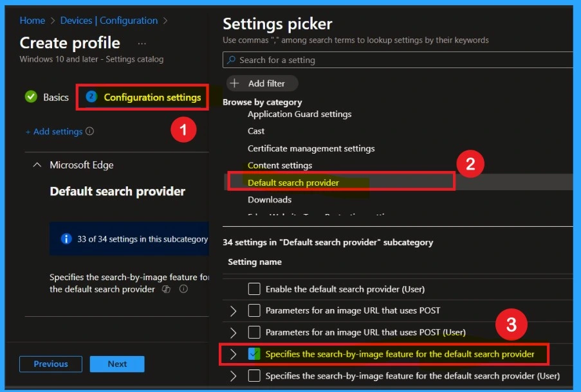The image size is (581, 392).
Task: Check search-by-image feature (User) checkbox
Action: [254, 376]
